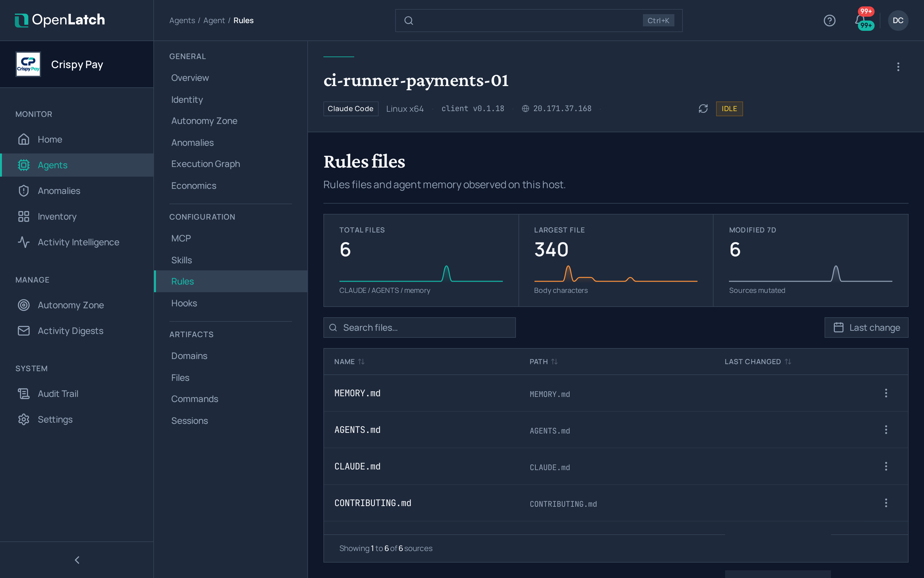Image resolution: width=924 pixels, height=578 pixels.
Task: Click the CONTRIBUTING.md file name
Action: (x=373, y=503)
